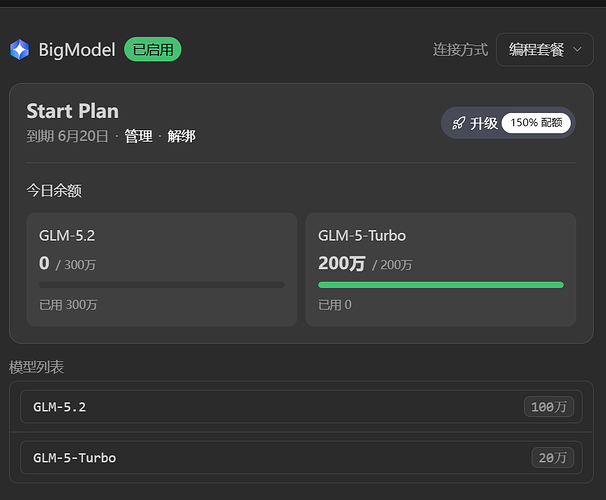Click the 模型列表 section heading

tap(36, 367)
